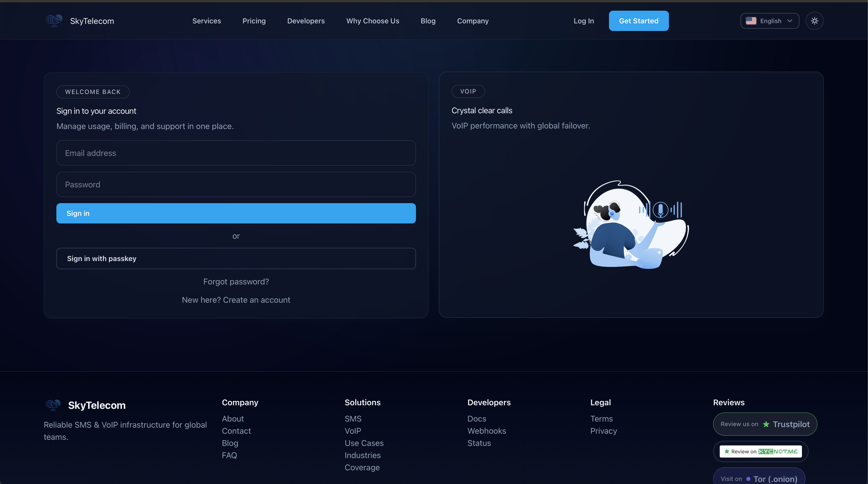Expand the Company navigation menu
Image resolution: width=868 pixels, height=484 pixels.
coord(472,21)
